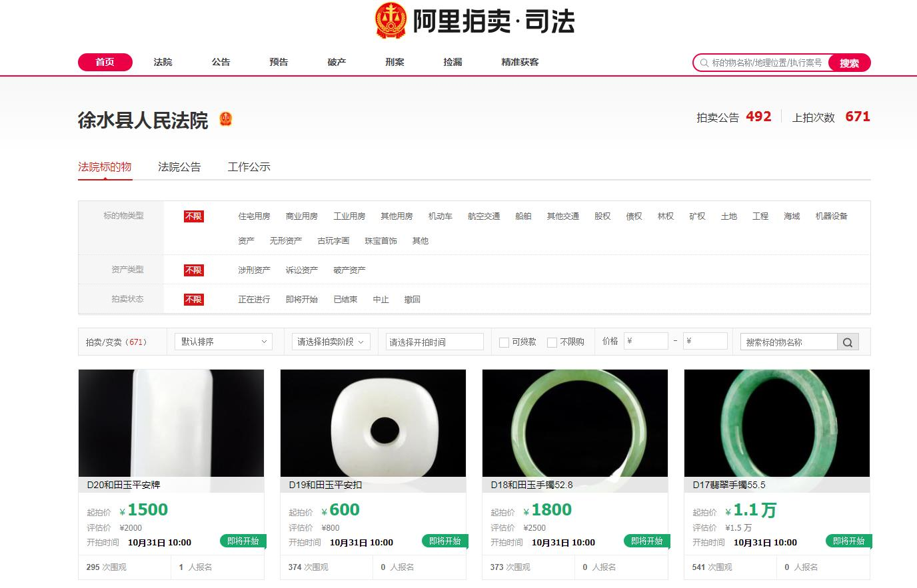Filter status by 中止

381,300
